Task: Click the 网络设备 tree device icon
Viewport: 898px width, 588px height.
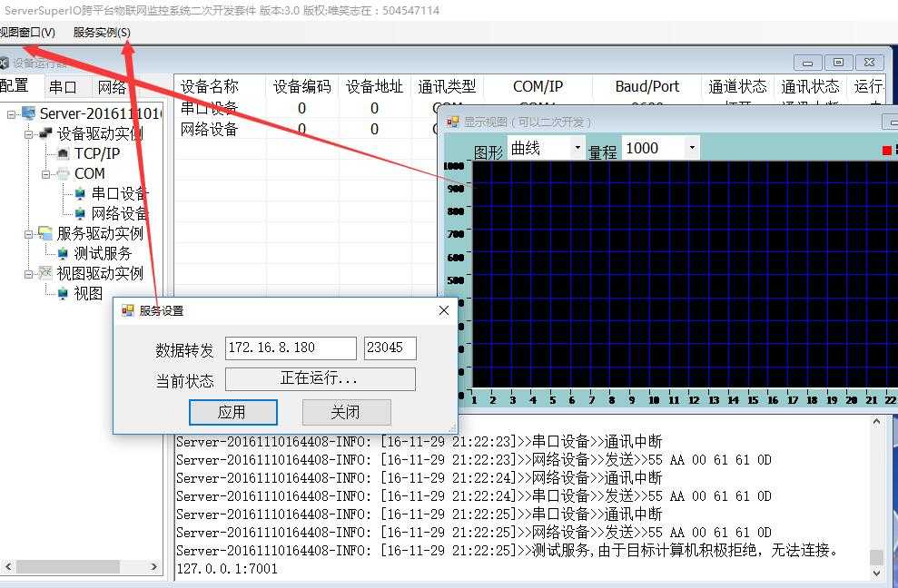Action: (80, 213)
